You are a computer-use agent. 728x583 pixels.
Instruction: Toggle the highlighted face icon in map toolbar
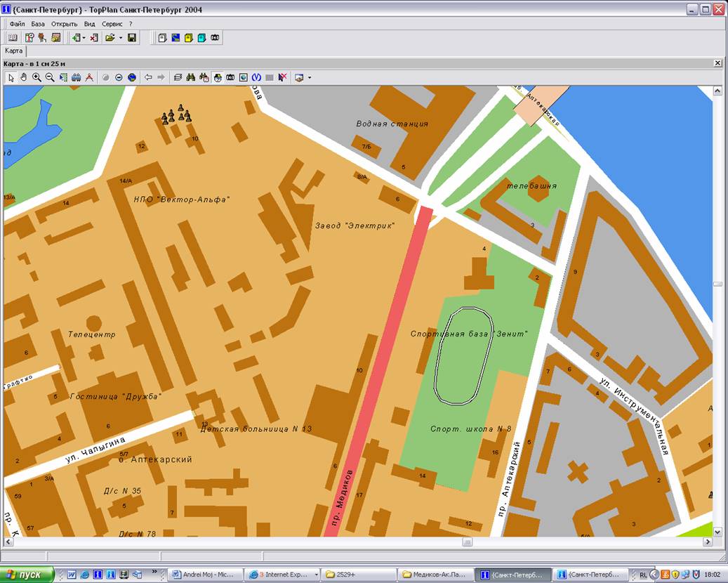coord(217,77)
